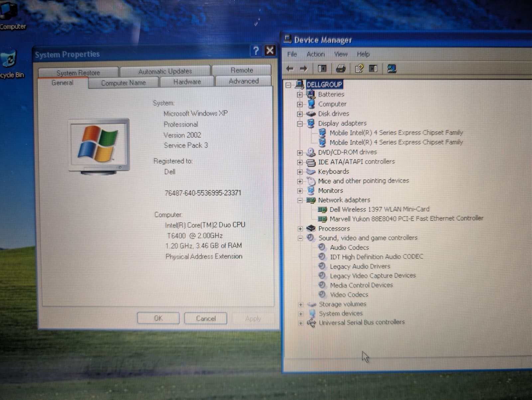This screenshot has height=400, width=532.
Task: Switch to the Automatic Updates tab
Action: pyautogui.click(x=165, y=71)
